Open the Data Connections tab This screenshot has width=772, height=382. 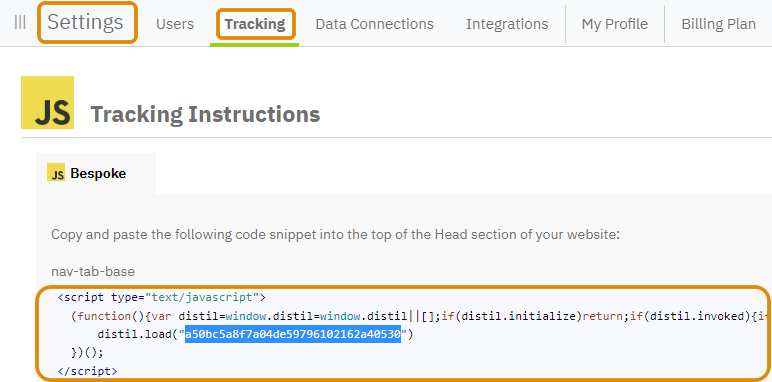(x=375, y=24)
